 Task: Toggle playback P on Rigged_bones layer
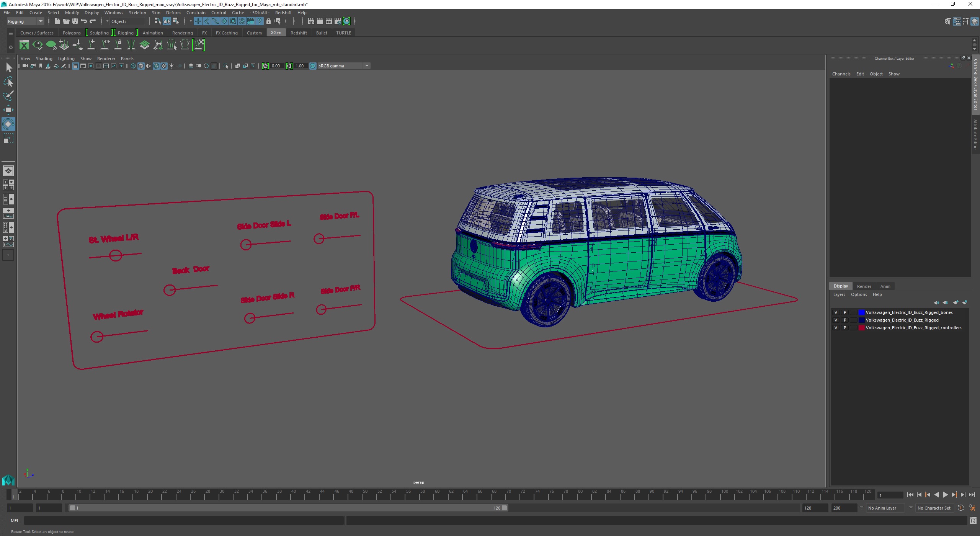[845, 312]
